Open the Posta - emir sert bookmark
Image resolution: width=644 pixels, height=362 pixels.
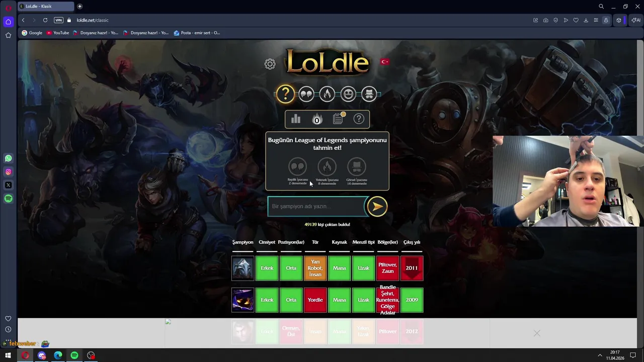(x=197, y=33)
